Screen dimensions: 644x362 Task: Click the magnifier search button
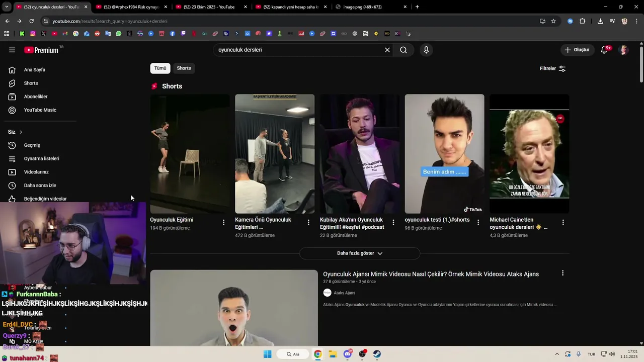point(404,50)
